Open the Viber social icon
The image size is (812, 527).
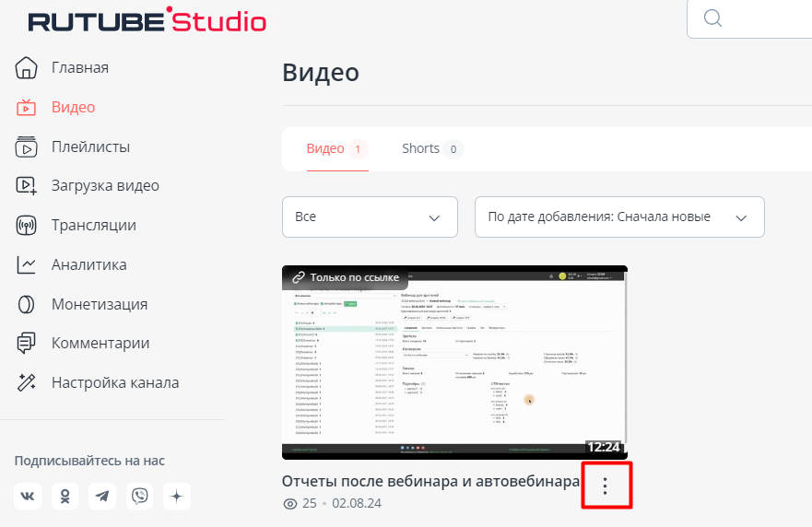pyautogui.click(x=140, y=497)
